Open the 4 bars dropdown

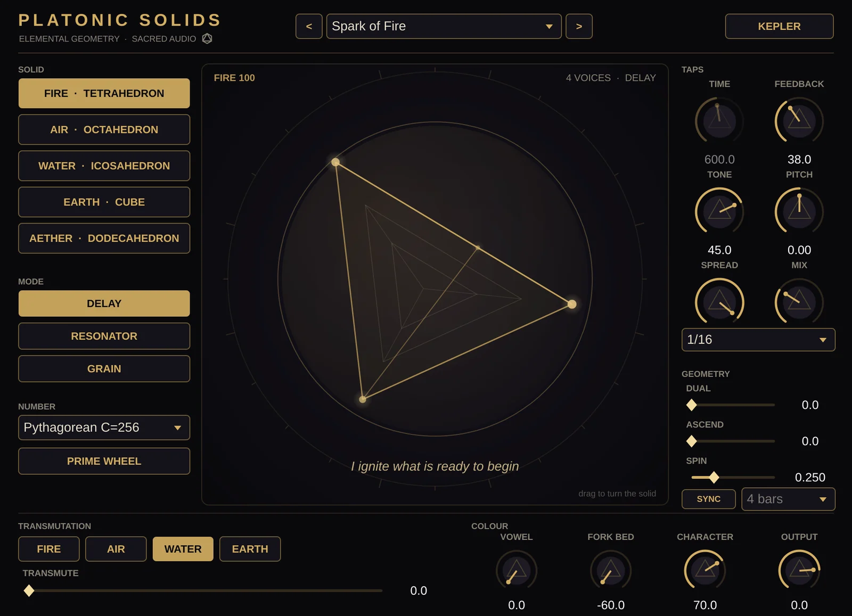coord(788,499)
